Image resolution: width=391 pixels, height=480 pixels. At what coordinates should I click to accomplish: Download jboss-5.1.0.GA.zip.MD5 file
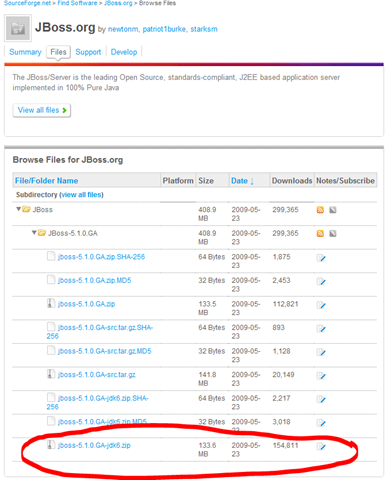click(94, 280)
